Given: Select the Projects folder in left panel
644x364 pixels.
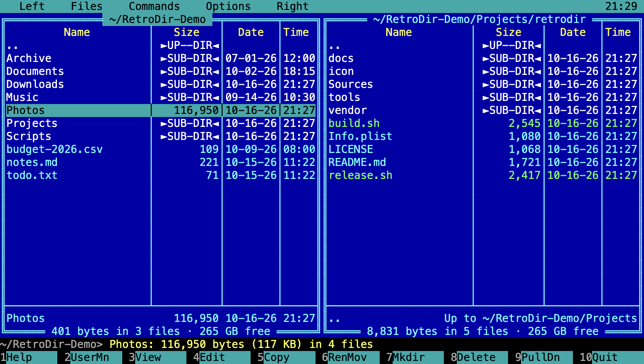Looking at the screenshot, I should (161, 123).
